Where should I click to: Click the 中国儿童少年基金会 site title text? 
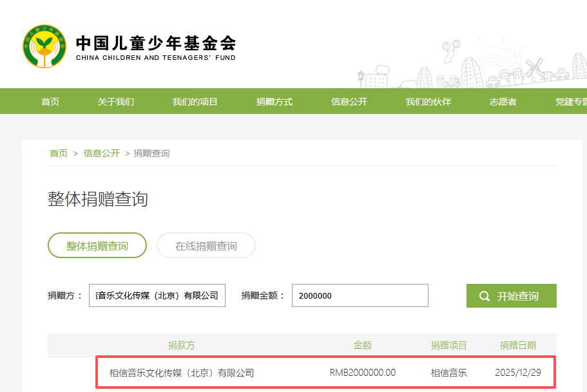click(156, 43)
